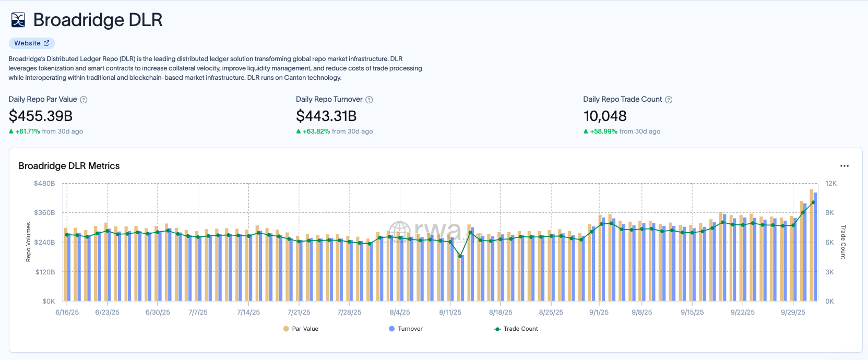868x360 pixels.
Task: Click the 6/16/25 x-axis date label
Action: (67, 313)
